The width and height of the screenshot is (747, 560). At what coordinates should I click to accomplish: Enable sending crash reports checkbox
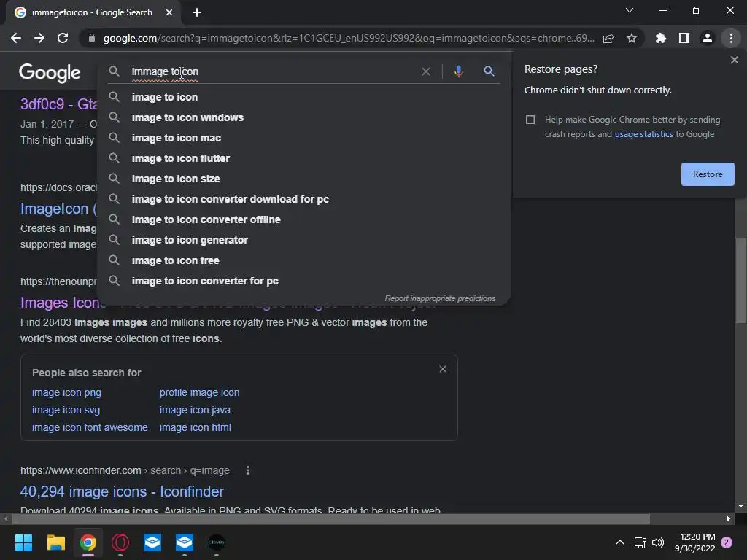pos(530,120)
